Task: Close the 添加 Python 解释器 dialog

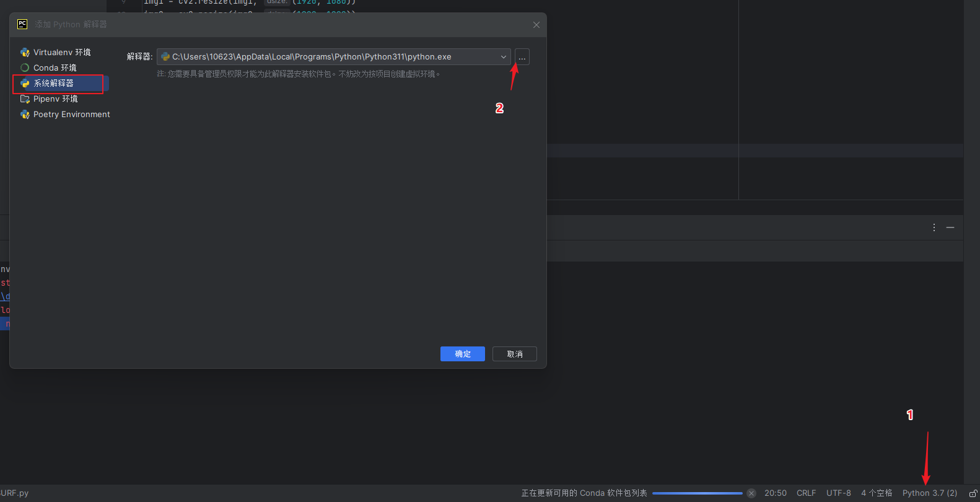Action: click(536, 25)
